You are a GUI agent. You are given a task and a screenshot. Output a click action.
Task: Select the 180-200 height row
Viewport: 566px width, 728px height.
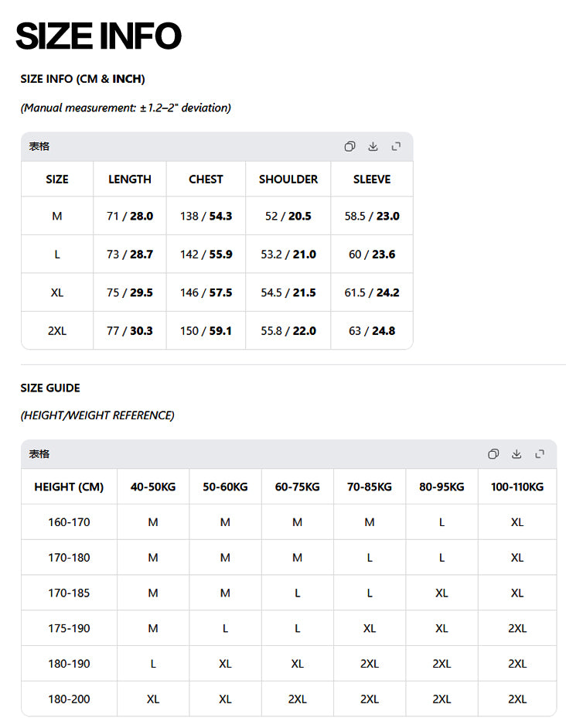coord(69,699)
